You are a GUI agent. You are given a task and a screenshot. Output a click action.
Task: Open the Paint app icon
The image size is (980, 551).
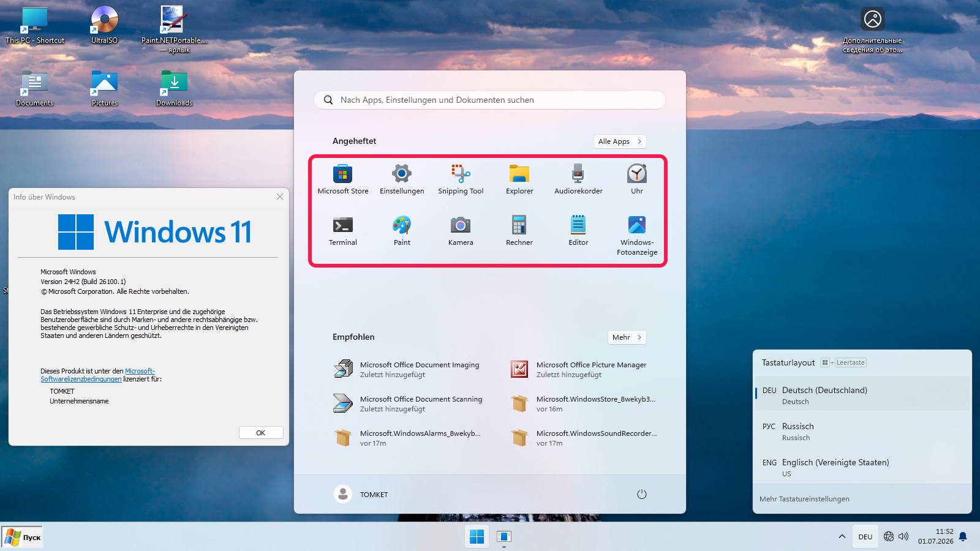coord(402,231)
